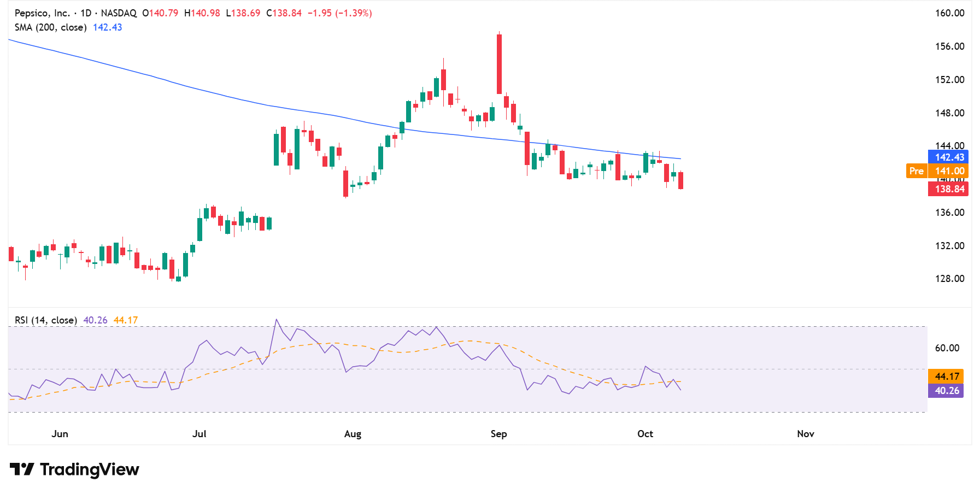
Task: Click the red 138.84 last price tag
Action: [948, 189]
